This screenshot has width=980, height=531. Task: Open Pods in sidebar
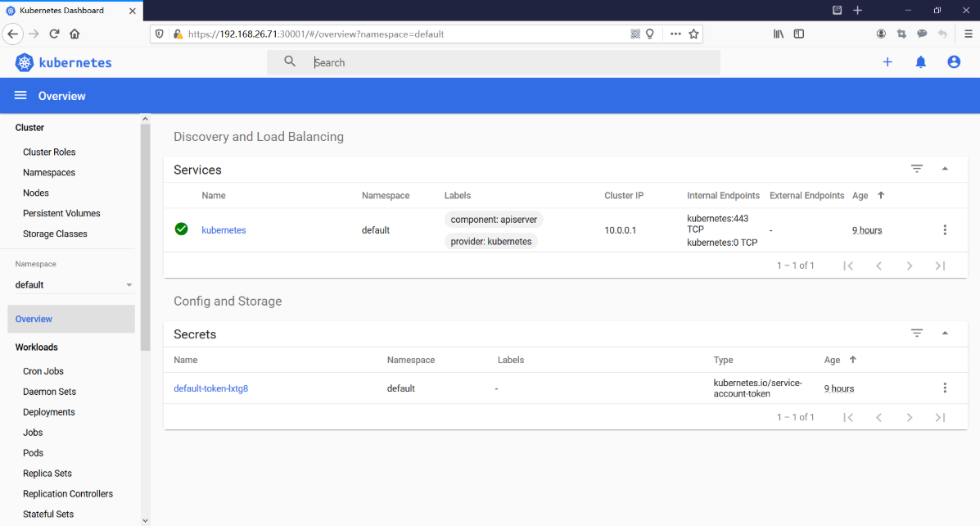pos(33,453)
